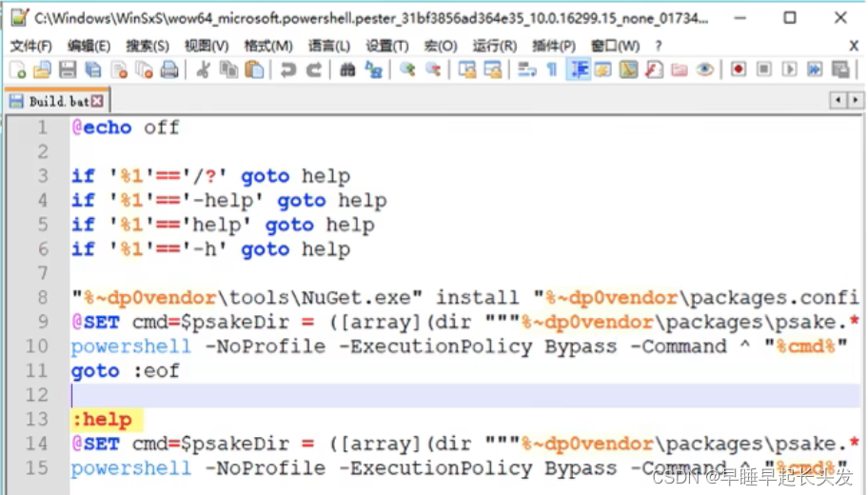Open Folder as Workspace toolbar icon
This screenshot has width=868, height=495.
tap(680, 69)
